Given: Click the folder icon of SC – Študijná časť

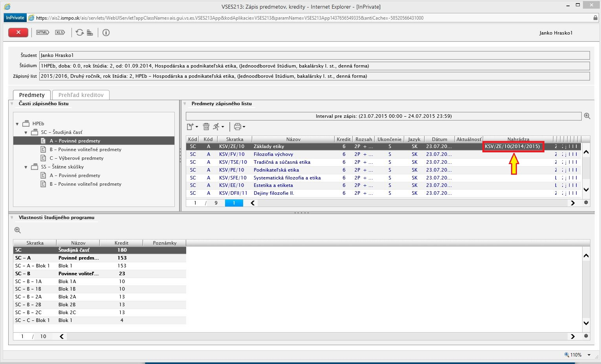Looking at the screenshot, I should pos(35,132).
